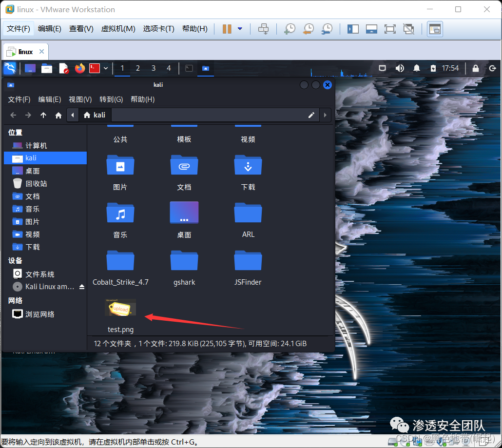Image resolution: width=502 pixels, height=448 pixels.
Task: Open the red terminal emulator icon
Action: (x=95, y=68)
